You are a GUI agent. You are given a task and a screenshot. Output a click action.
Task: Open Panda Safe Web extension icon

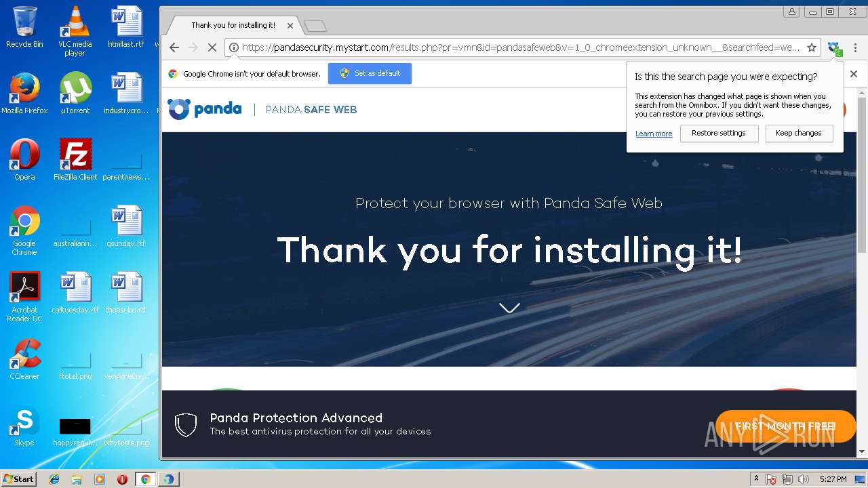click(834, 47)
